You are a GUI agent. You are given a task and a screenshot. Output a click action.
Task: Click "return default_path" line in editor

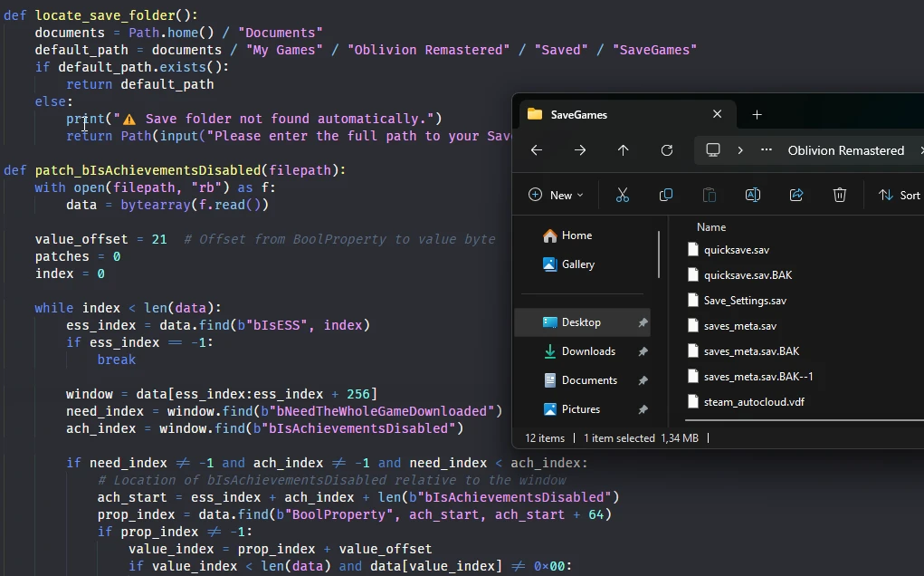coord(140,84)
